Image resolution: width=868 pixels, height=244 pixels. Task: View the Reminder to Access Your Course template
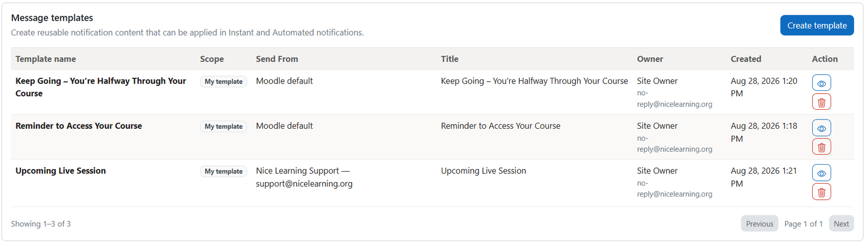click(821, 128)
